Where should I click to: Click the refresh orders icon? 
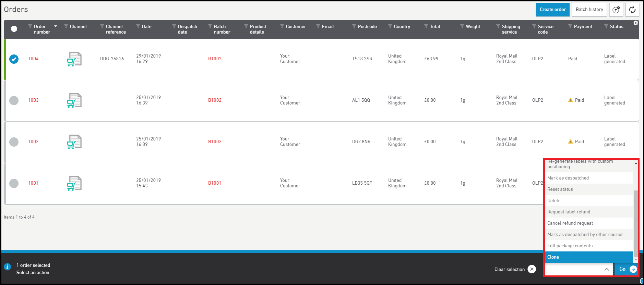click(632, 10)
